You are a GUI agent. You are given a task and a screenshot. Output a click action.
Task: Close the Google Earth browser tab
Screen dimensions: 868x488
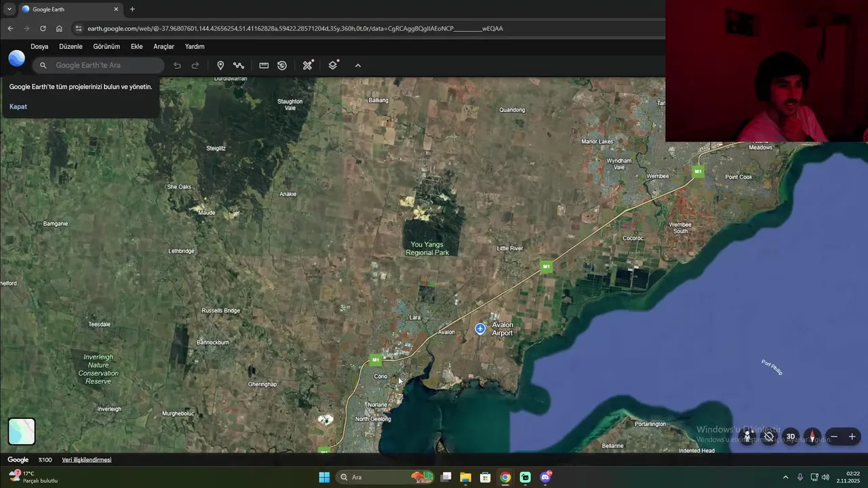pyautogui.click(x=116, y=9)
